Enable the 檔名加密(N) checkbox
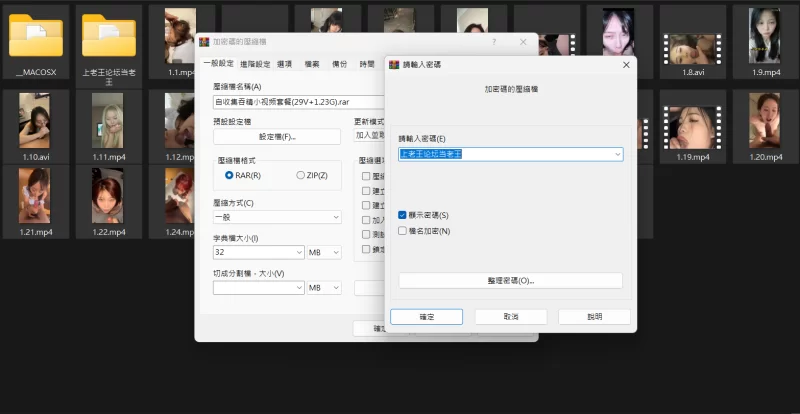Viewport: 800px width, 414px height. click(402, 231)
